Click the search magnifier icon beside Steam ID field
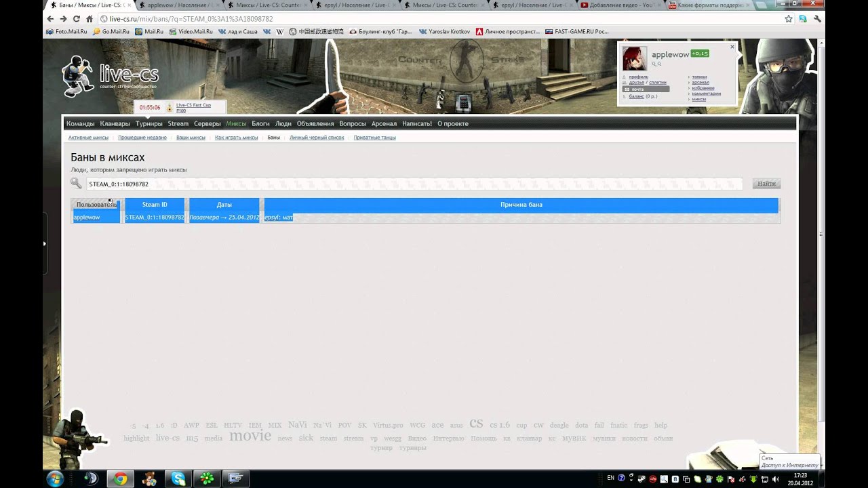The width and height of the screenshot is (868, 488). point(76,183)
